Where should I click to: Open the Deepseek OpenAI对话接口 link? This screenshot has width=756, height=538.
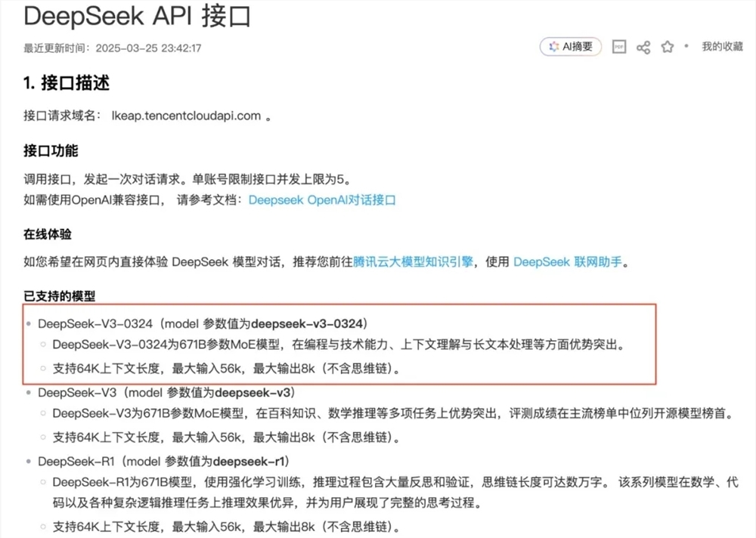pyautogui.click(x=322, y=200)
